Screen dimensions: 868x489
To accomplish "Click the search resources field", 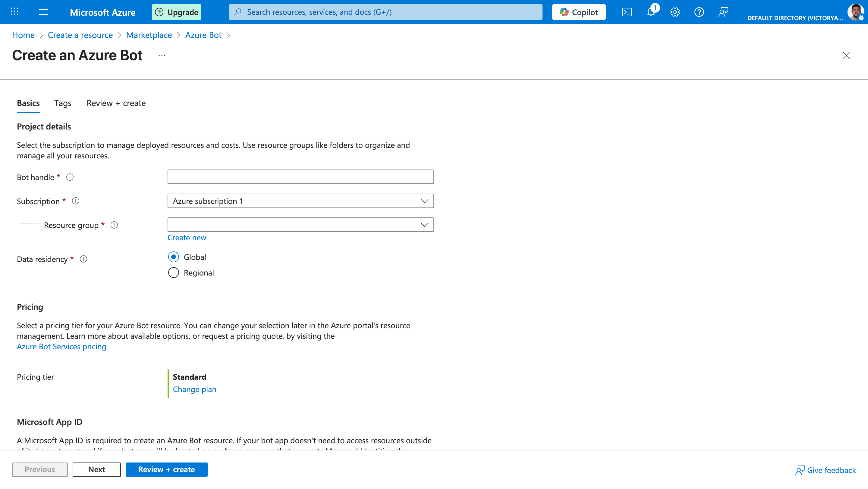I will pyautogui.click(x=385, y=12).
